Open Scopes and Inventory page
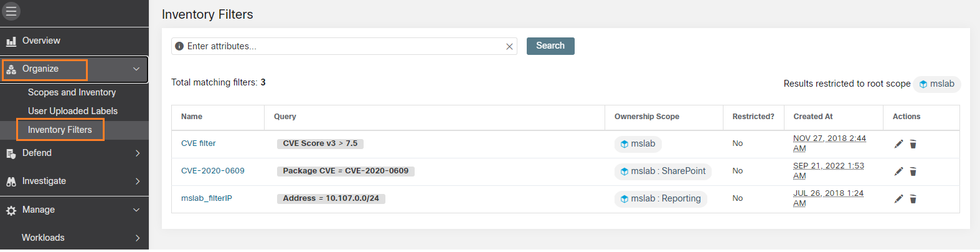Screen dimensions: 980x252 pyautogui.click(x=72, y=92)
